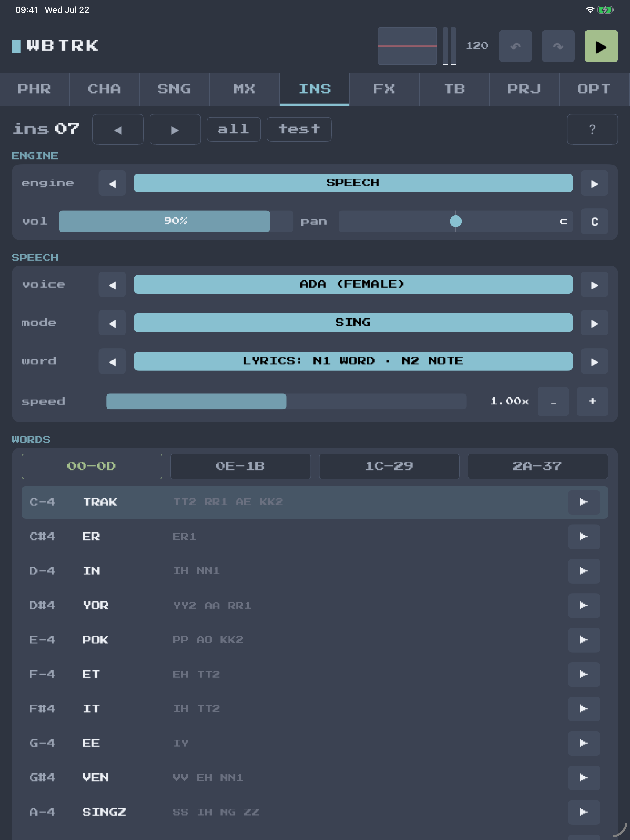Open the help question mark button
This screenshot has height=840, width=630.
pyautogui.click(x=592, y=129)
